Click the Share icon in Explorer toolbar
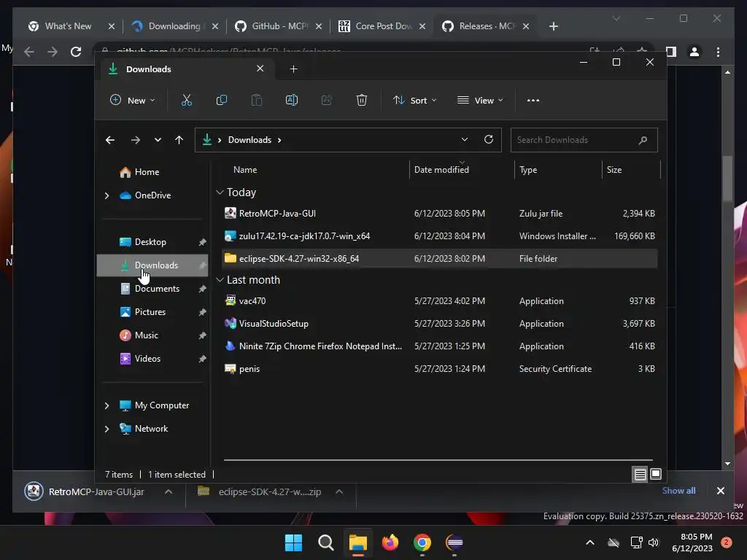 pos(327,100)
